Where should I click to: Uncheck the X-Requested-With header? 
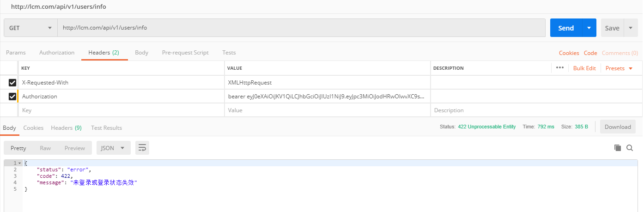click(12, 83)
